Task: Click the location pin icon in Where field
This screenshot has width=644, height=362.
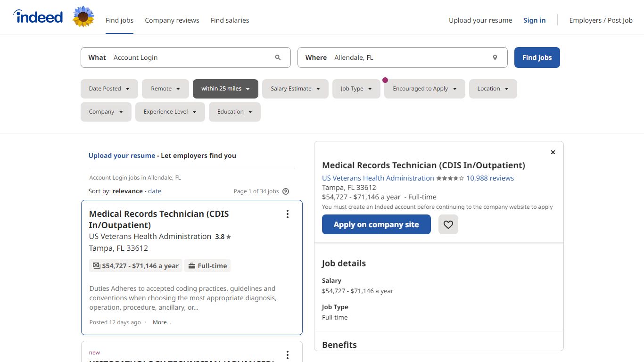Action: 495,58
